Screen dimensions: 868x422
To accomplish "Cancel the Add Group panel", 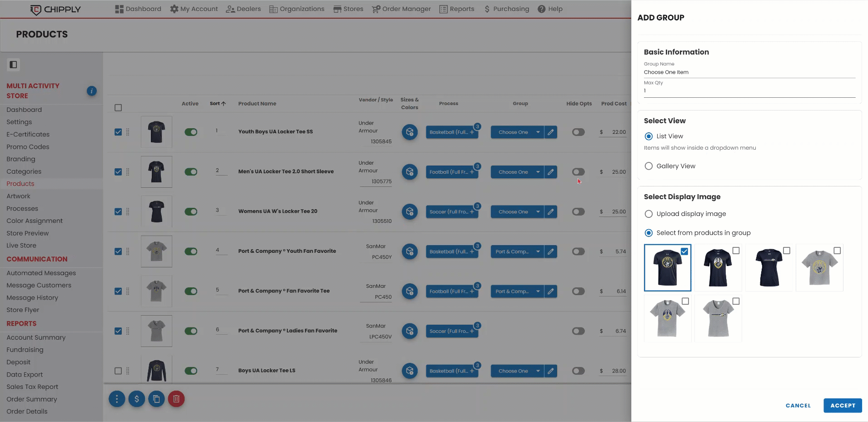I will pos(798,405).
